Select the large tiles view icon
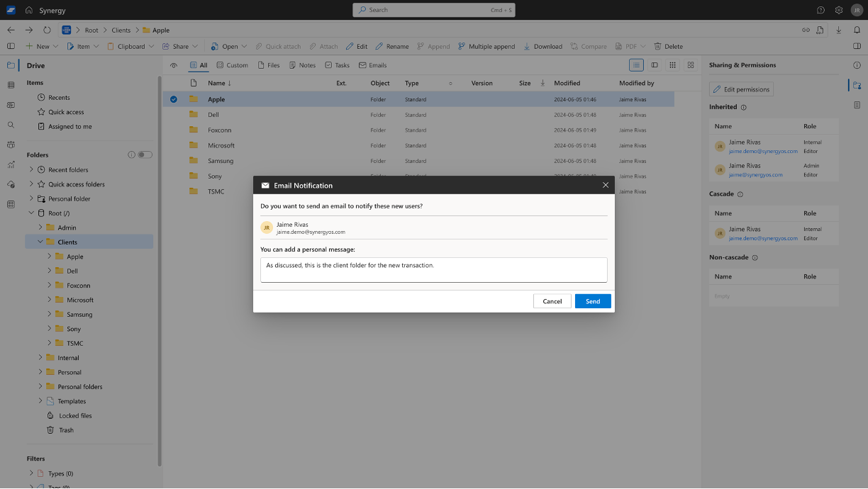The image size is (868, 489). (x=691, y=64)
